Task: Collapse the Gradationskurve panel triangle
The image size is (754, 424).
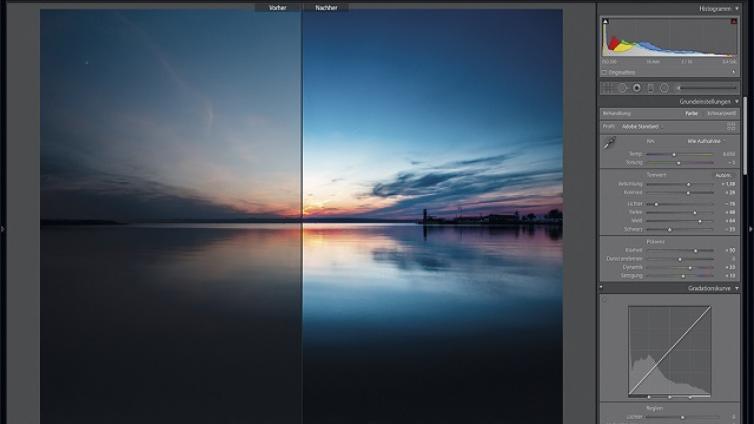Action: (x=737, y=288)
